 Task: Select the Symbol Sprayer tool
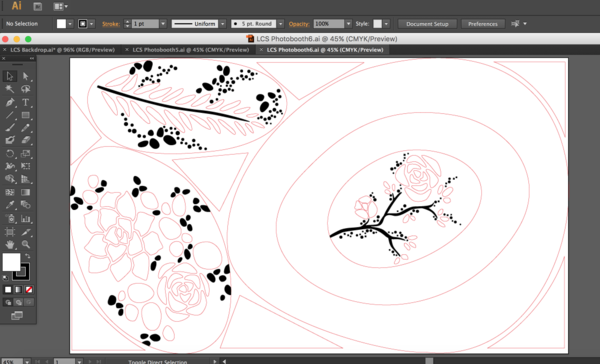tap(10, 219)
